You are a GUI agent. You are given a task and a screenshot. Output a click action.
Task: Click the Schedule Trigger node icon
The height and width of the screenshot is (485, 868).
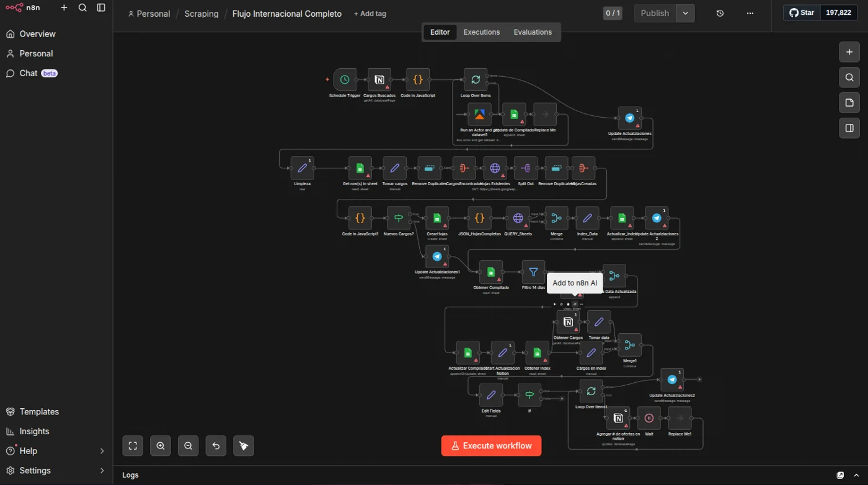[345, 80]
